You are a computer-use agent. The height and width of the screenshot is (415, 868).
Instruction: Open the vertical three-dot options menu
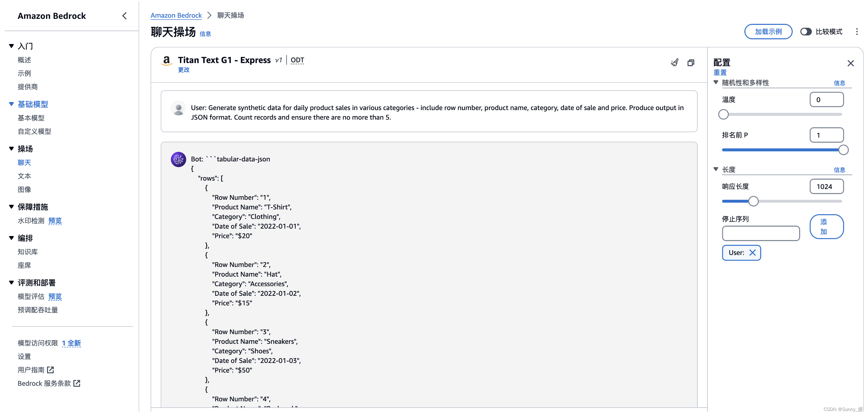(x=857, y=32)
